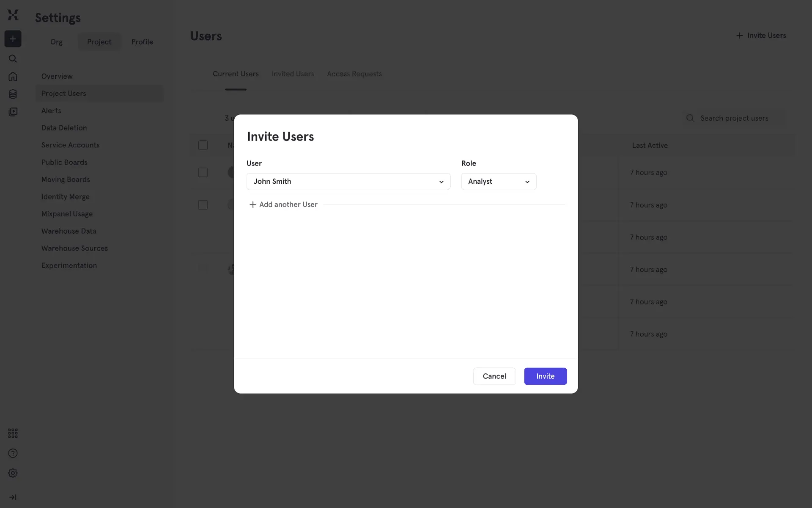Click the Invite button in the dialog
The width and height of the screenshot is (812, 508).
click(545, 376)
